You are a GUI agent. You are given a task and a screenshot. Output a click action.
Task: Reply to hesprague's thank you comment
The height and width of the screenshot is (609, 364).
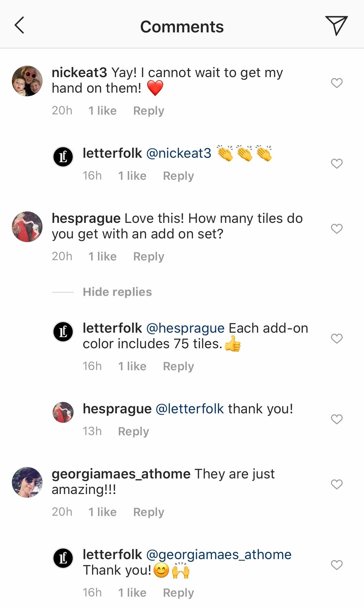(x=133, y=431)
